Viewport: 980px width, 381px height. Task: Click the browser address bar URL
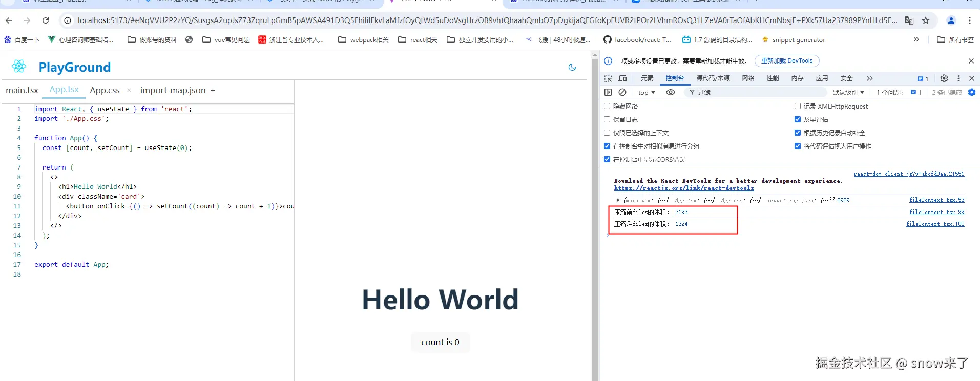(x=487, y=20)
